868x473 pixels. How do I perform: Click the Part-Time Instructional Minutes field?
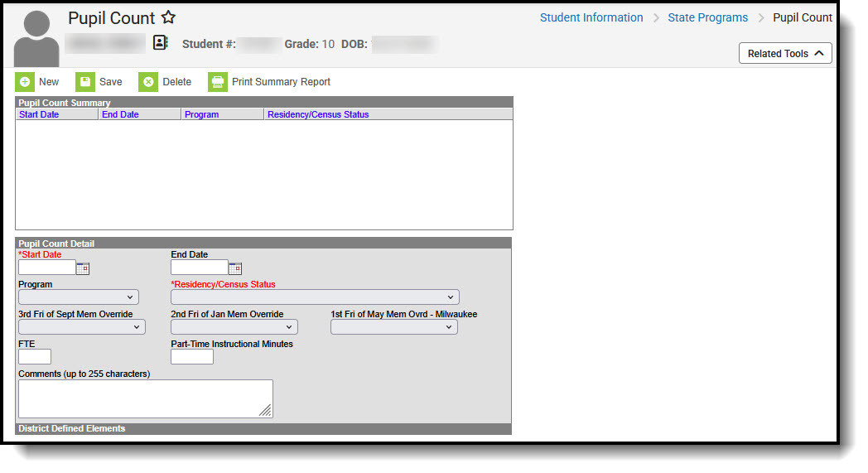[x=192, y=357]
